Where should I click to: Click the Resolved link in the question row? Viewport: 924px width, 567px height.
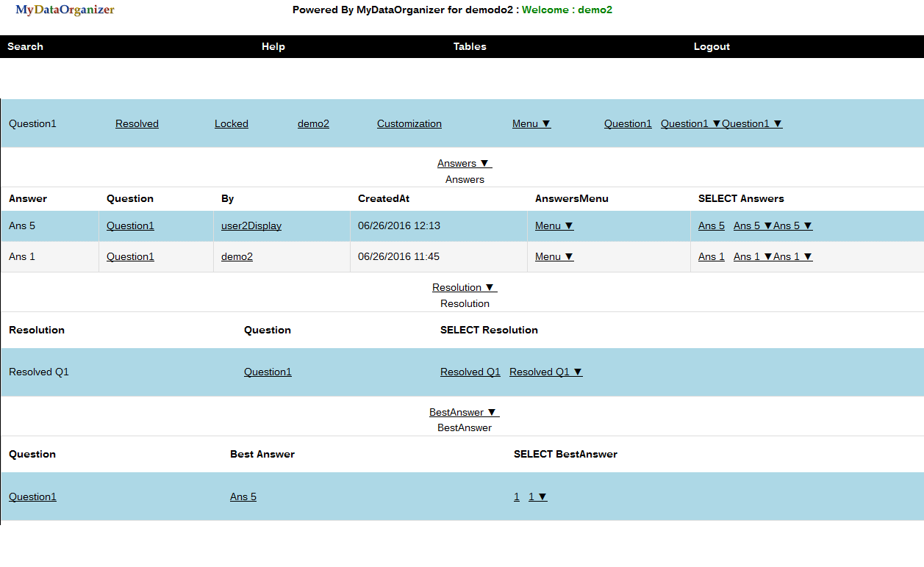tap(137, 123)
